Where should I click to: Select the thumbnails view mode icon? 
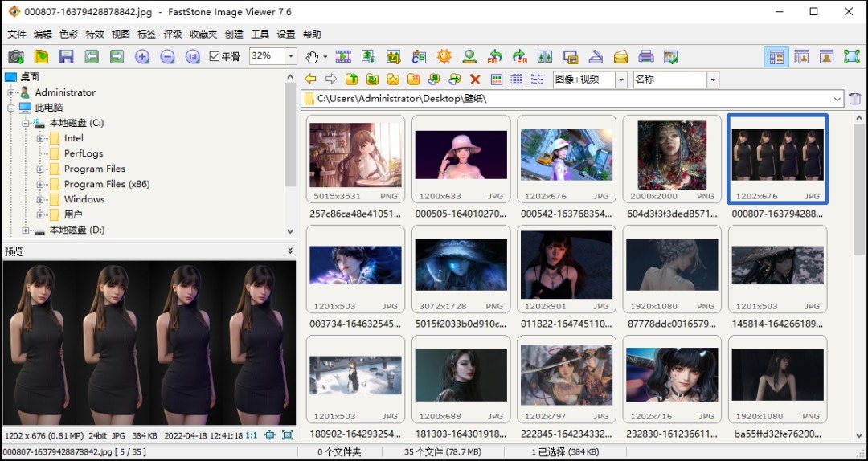496,80
